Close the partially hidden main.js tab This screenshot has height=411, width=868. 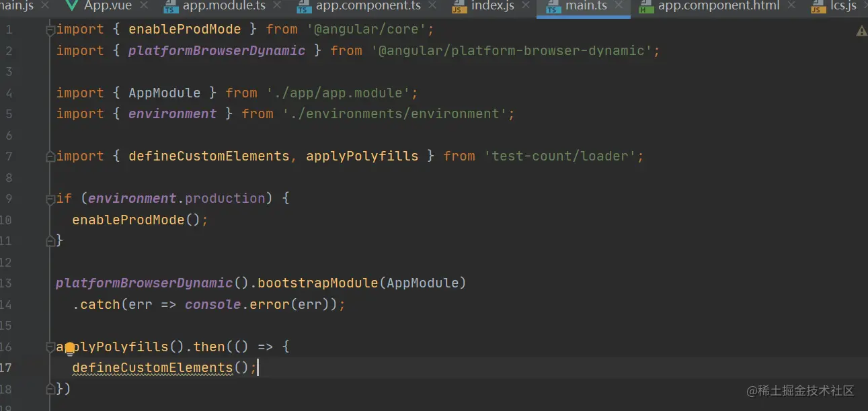point(45,6)
